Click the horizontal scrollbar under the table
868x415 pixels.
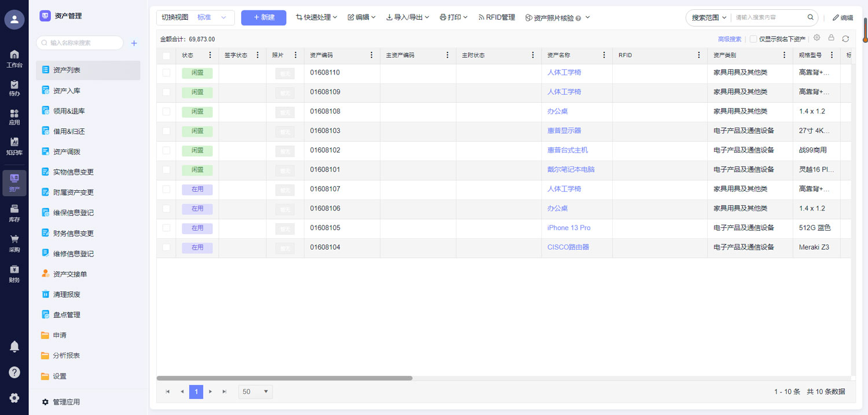[x=284, y=379]
